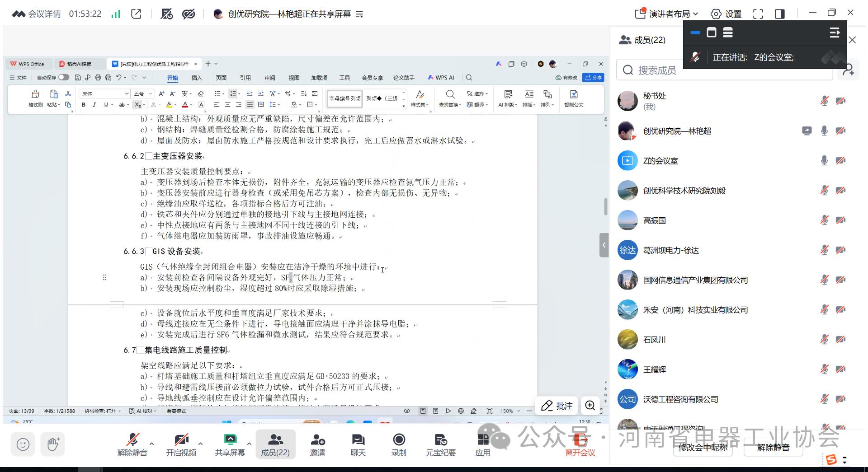Open 设置 settings gear
This screenshot has width=868, height=472.
coord(726,14)
